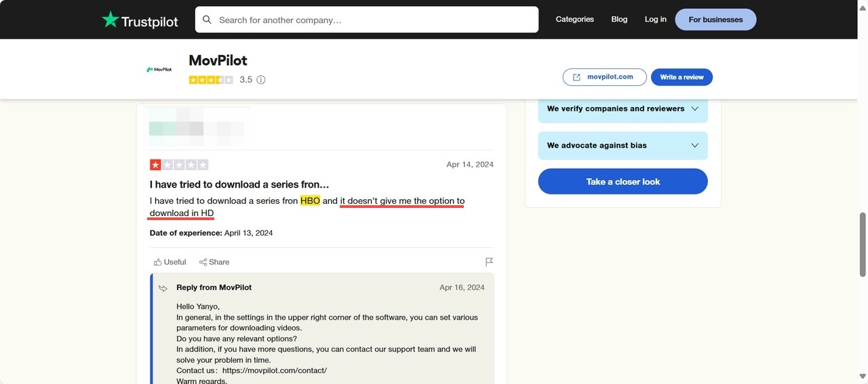Click the 3.5 star rating graphic
Screen dimensions: 868x384
click(x=211, y=80)
